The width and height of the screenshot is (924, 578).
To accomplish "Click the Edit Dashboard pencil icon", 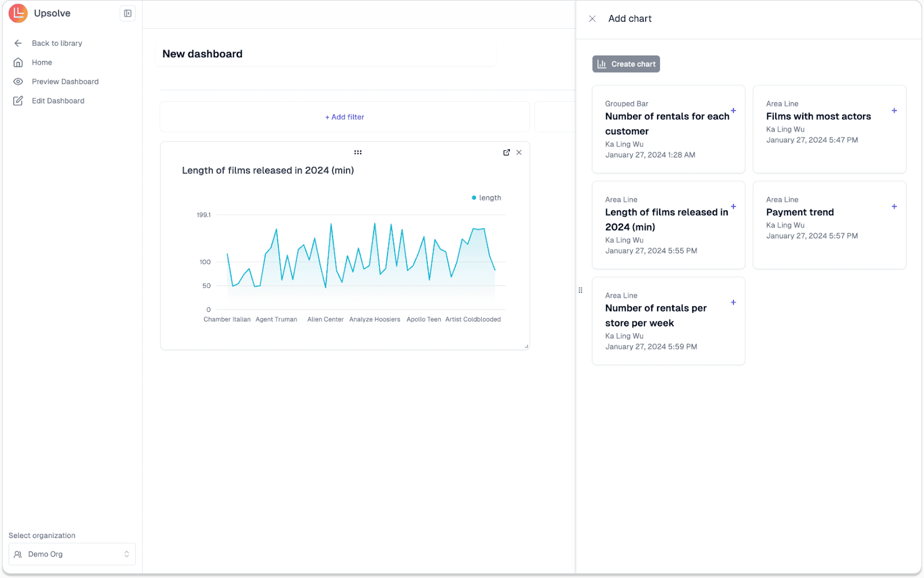I will (18, 101).
